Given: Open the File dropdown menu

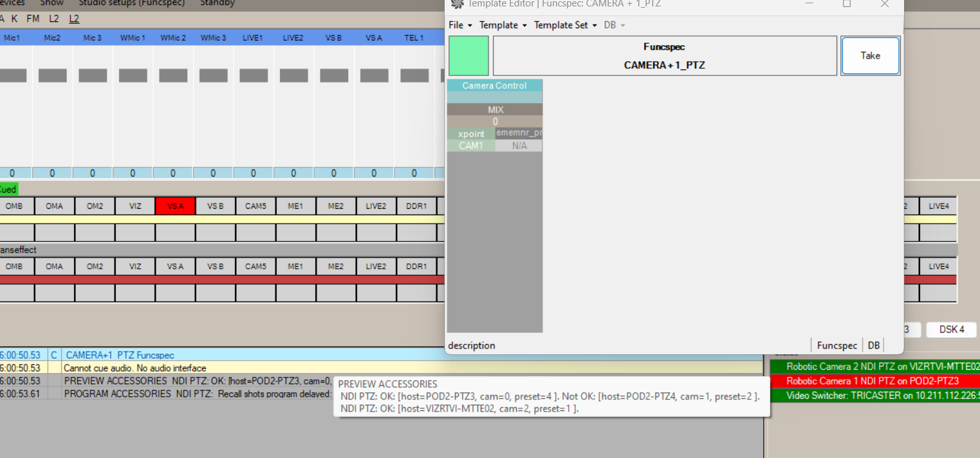Looking at the screenshot, I should 460,25.
